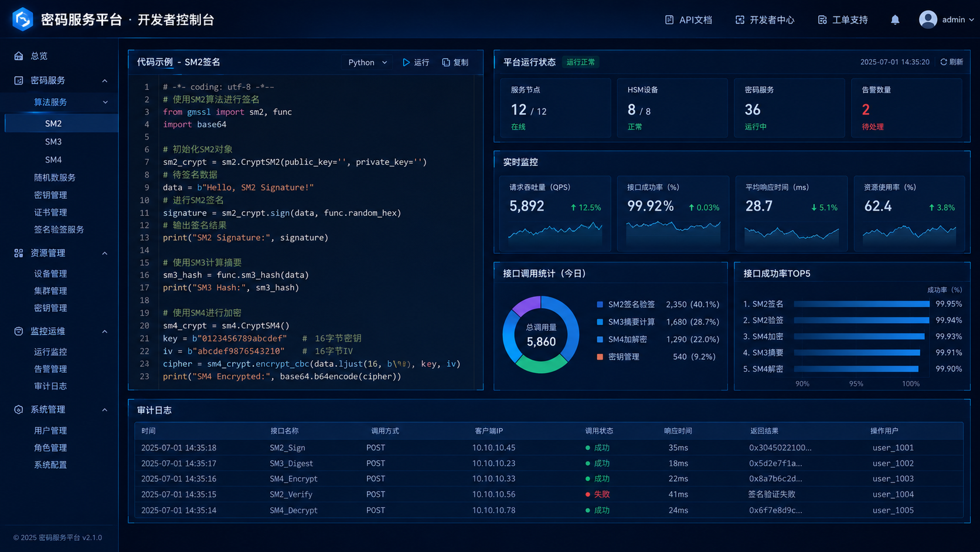The image size is (980, 552).
Task: Collapse the 监控运维 section chevron
Action: (105, 331)
